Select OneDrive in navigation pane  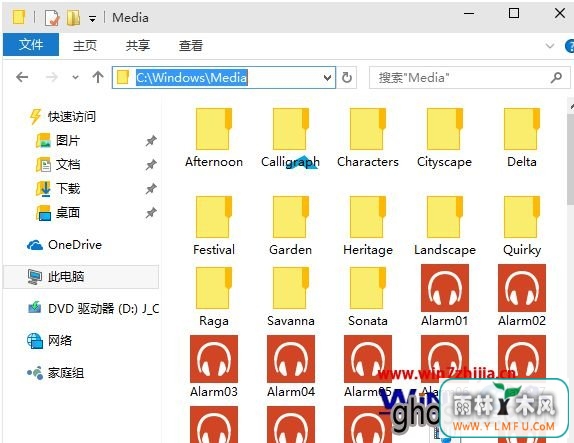click(x=64, y=245)
